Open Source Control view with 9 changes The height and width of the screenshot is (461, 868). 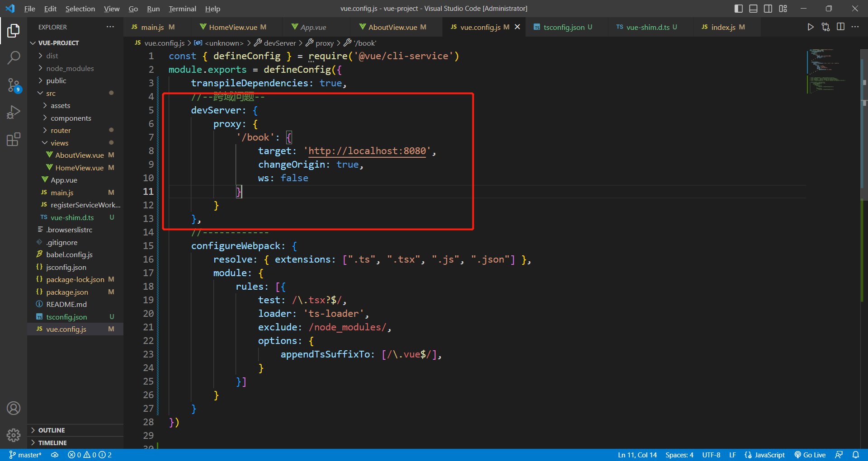click(x=14, y=85)
